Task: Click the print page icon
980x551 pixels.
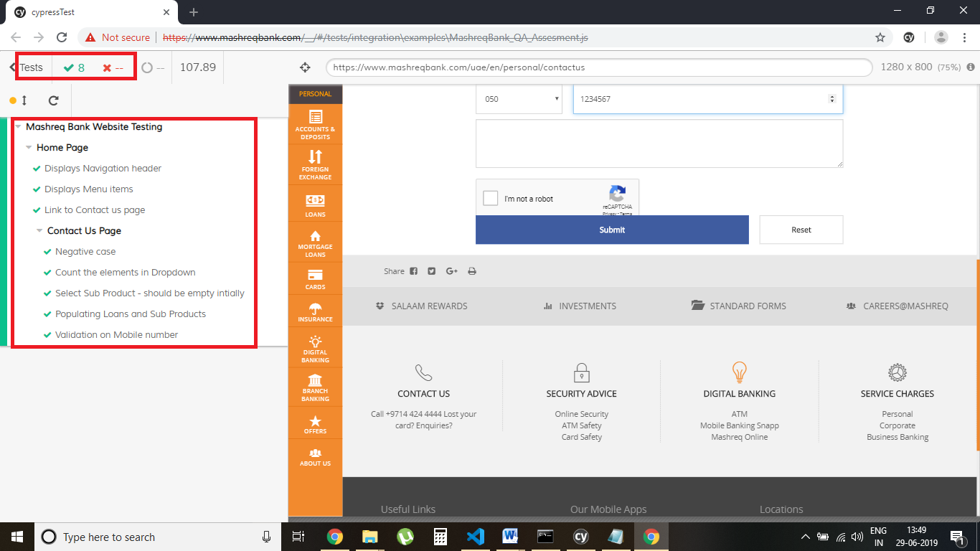Action: (472, 271)
